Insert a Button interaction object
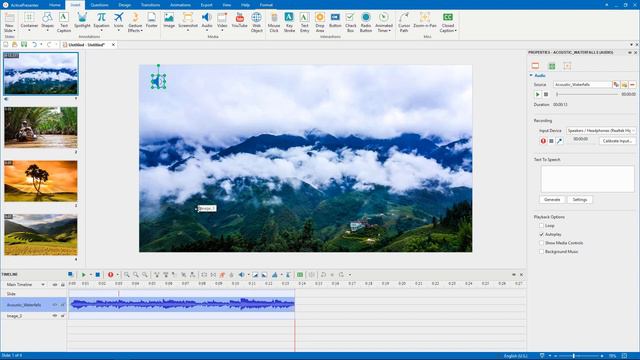Image resolution: width=640 pixels, height=360 pixels. 335,20
